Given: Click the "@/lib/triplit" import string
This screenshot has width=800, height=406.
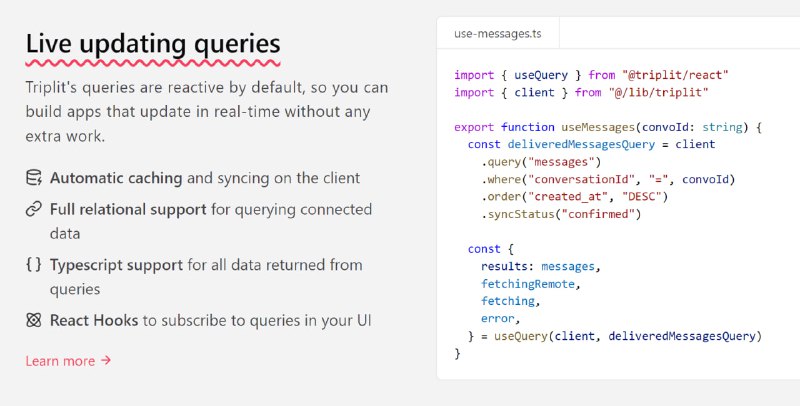Looking at the screenshot, I should point(658,92).
